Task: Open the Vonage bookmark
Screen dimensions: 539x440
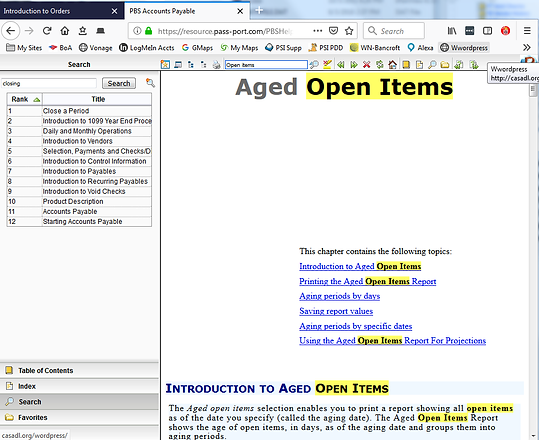Action: coord(96,48)
